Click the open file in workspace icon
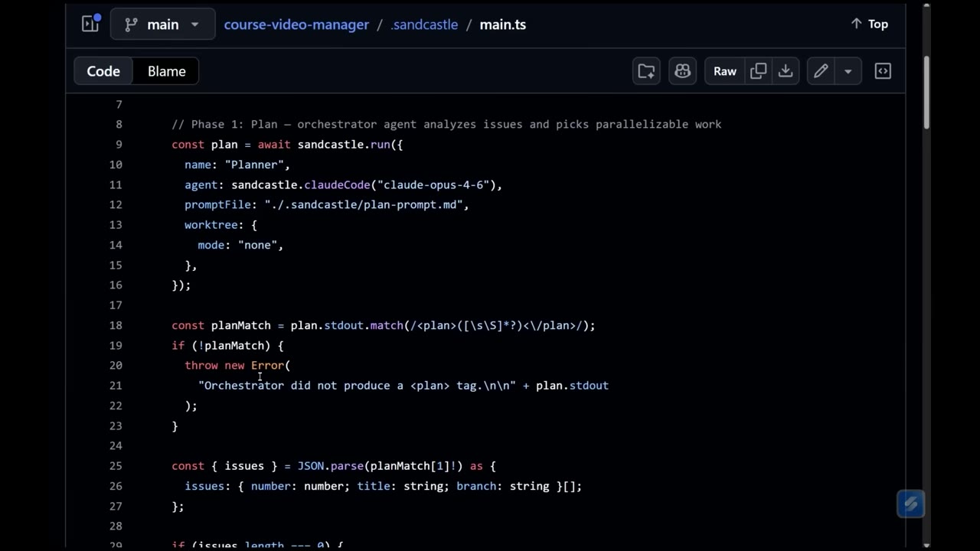This screenshot has width=980, height=551. pos(646,71)
